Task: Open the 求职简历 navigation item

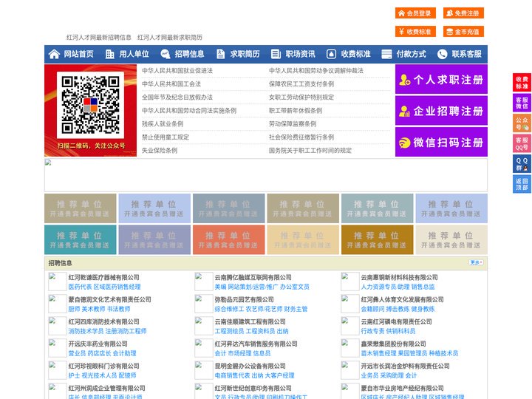Action: tap(245, 54)
